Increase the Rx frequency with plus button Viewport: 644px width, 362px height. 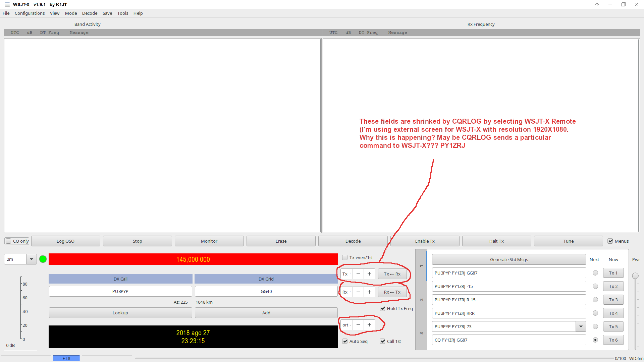pos(369,292)
